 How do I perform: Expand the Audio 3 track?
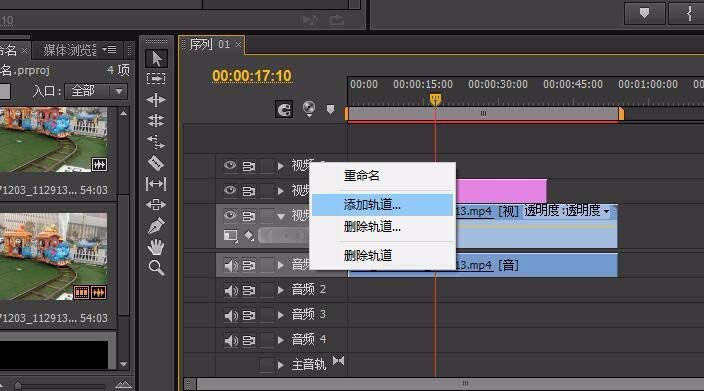(281, 316)
